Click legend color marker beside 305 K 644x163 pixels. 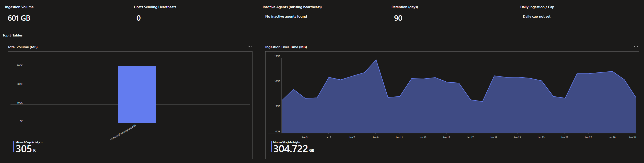(14, 147)
